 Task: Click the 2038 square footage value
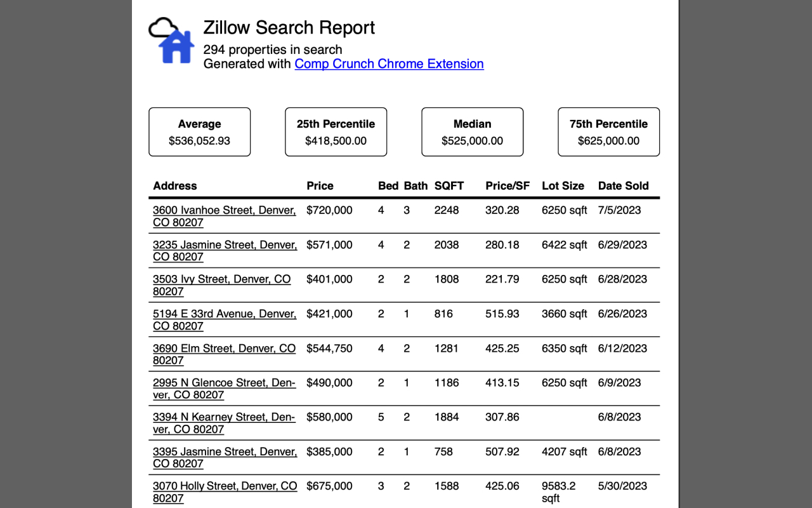pos(447,244)
